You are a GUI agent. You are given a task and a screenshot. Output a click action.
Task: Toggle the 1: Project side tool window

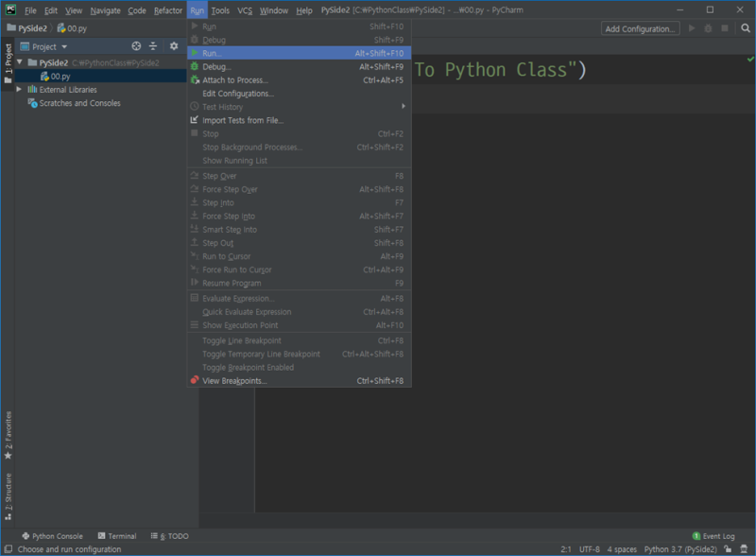pyautogui.click(x=8, y=60)
